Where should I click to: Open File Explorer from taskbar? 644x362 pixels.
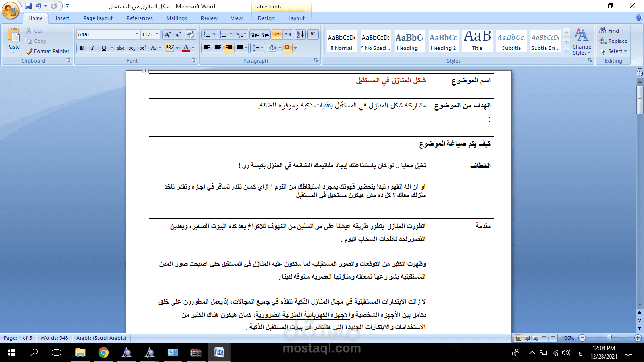click(81, 352)
